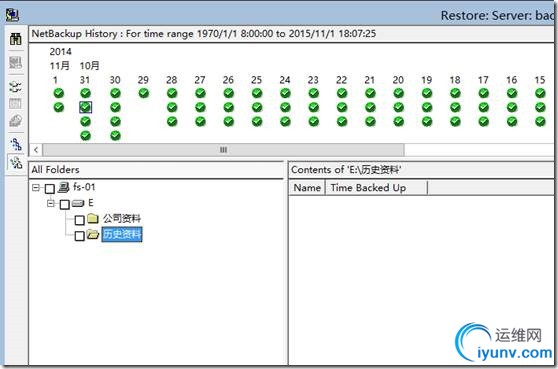Sort by the Name column header
558x369 pixels.
click(307, 188)
